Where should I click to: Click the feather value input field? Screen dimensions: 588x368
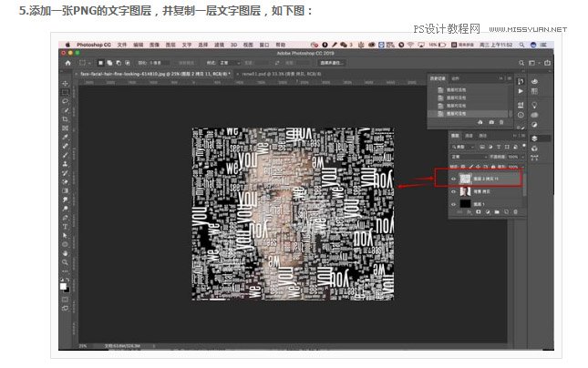[160, 63]
